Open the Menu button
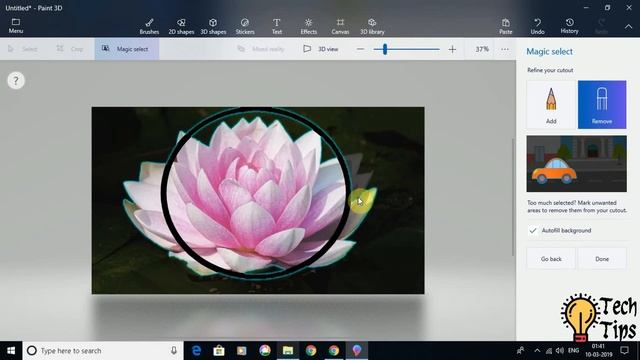The image size is (640, 360). coord(16,26)
